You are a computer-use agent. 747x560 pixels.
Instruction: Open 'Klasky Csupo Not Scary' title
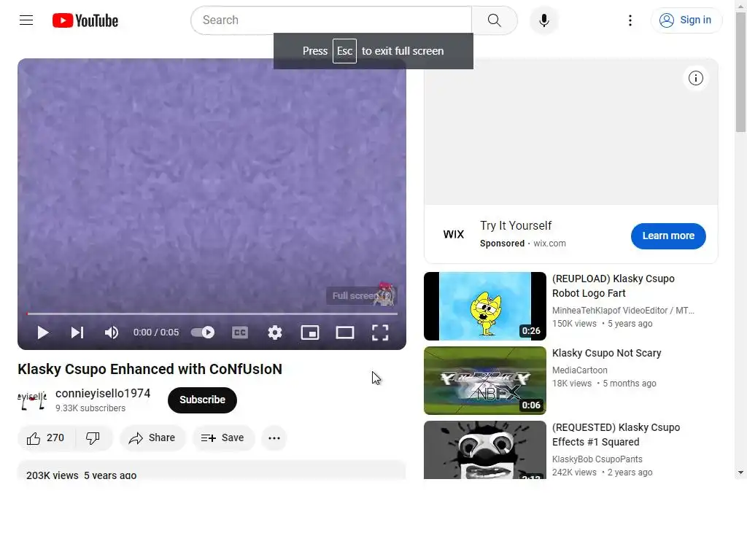(x=606, y=353)
